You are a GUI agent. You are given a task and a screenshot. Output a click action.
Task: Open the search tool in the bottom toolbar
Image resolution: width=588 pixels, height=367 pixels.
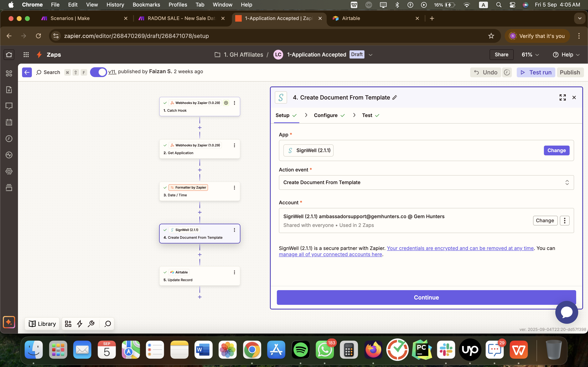coord(107,324)
